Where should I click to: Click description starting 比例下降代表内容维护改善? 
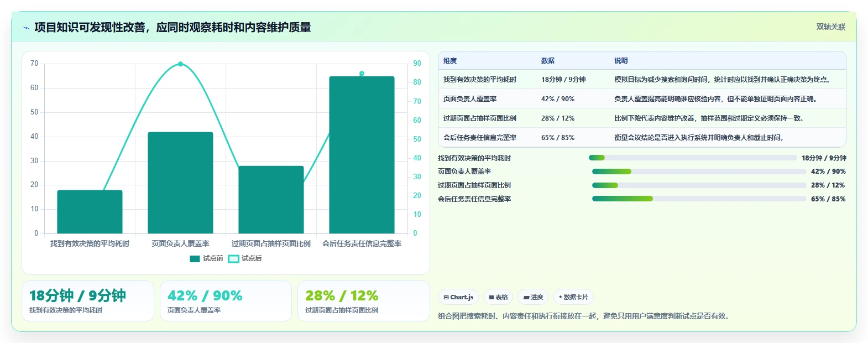710,118
